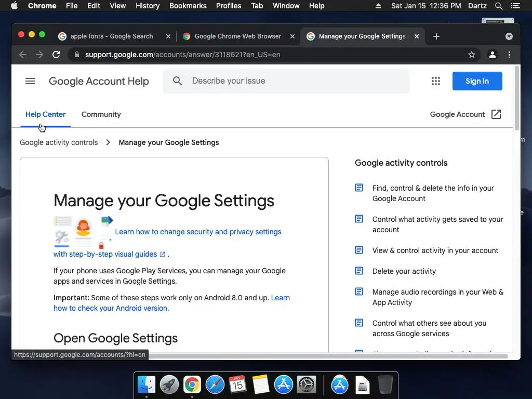The width and height of the screenshot is (532, 399).
Task: Click the article icon beside Delete your activity
Action: point(359,271)
